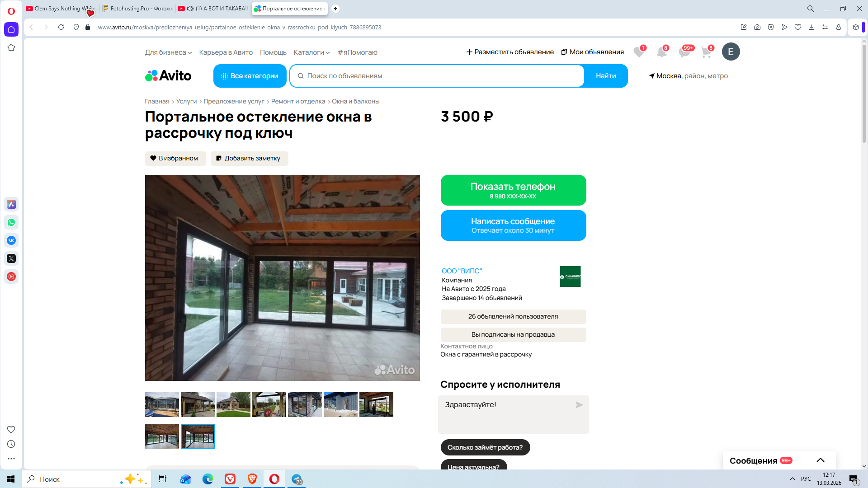
Task: Toggle the "В избранном" favorite button
Action: coord(175,158)
